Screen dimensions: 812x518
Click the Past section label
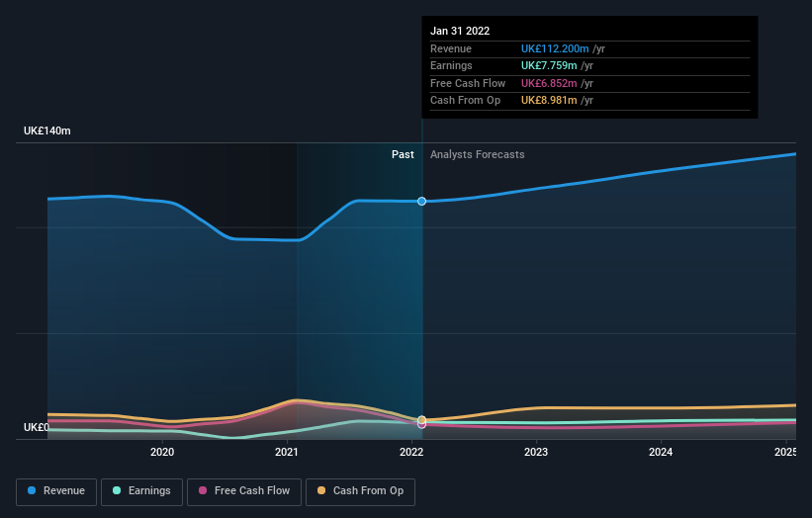pyautogui.click(x=403, y=155)
